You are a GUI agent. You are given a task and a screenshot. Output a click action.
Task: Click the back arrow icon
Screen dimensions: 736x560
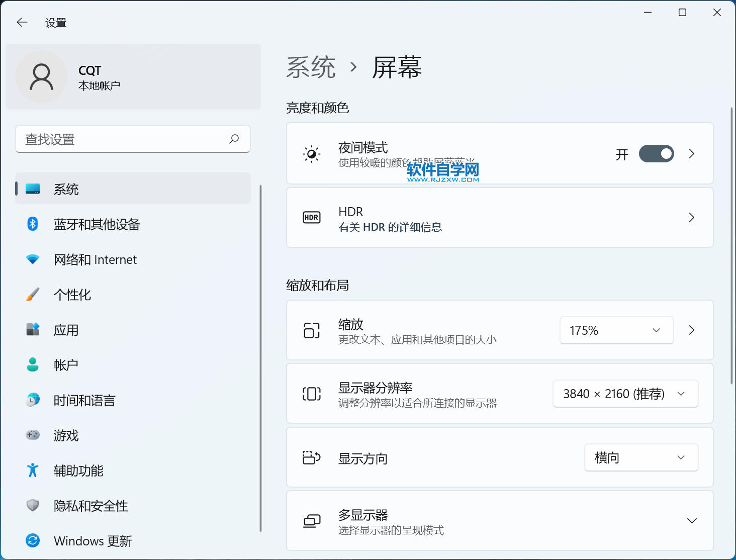[x=22, y=22]
